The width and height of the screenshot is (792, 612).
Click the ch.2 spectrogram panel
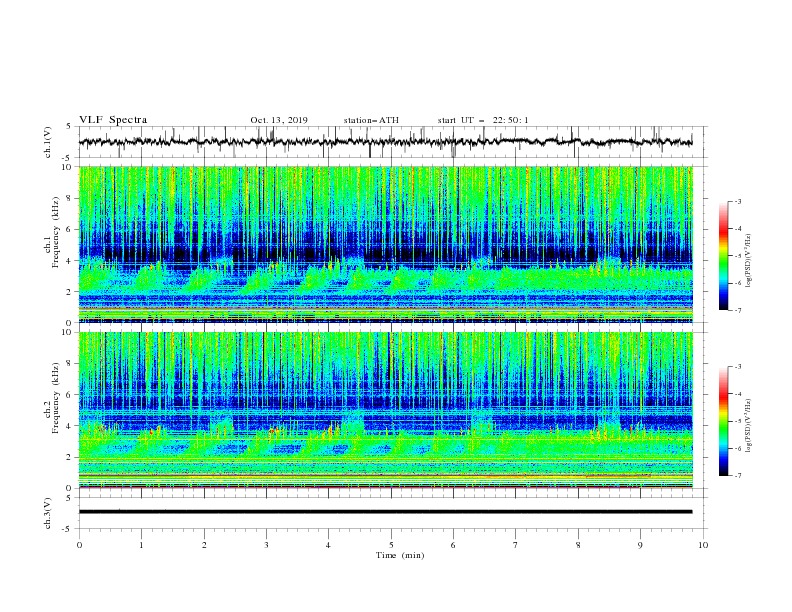click(385, 410)
